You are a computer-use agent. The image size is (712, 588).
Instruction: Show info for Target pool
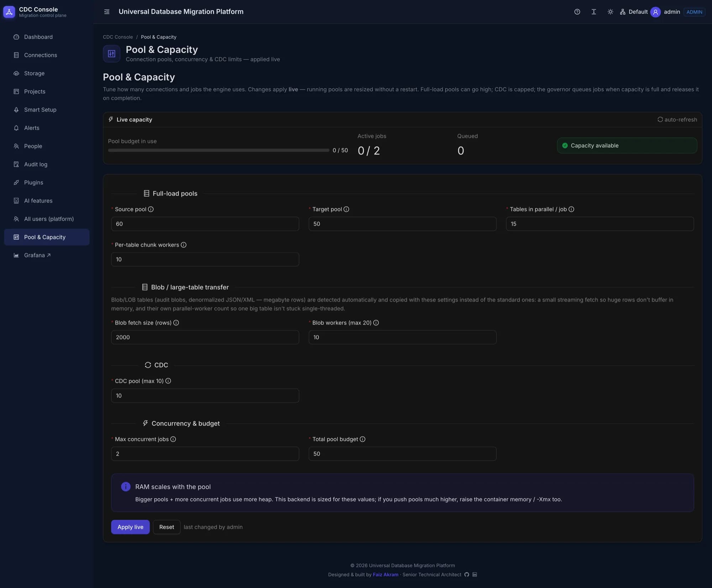346,209
